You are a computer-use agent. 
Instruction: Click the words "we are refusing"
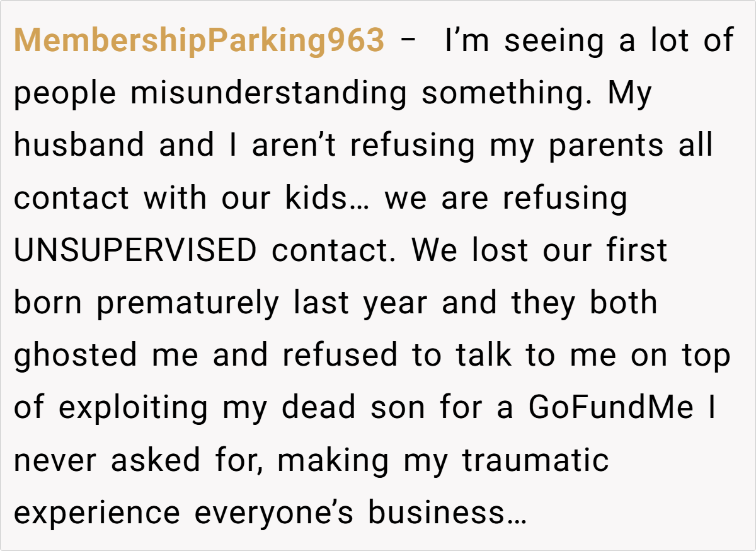click(x=506, y=198)
